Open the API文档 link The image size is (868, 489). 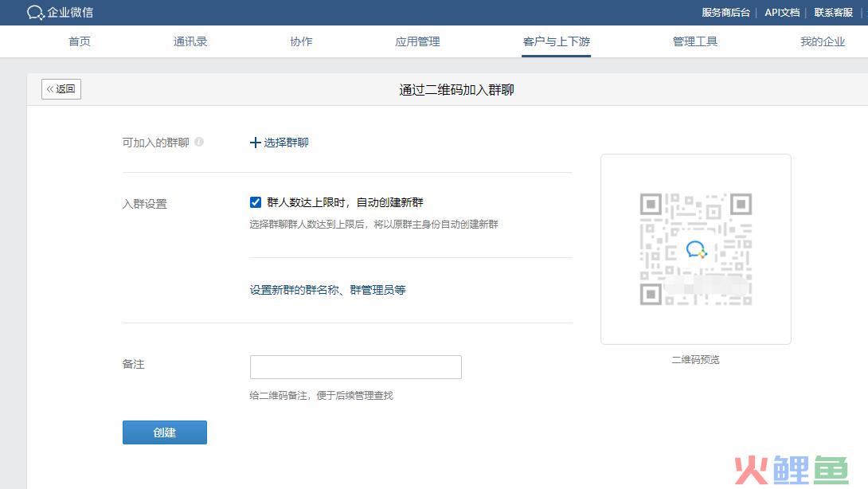[x=782, y=12]
